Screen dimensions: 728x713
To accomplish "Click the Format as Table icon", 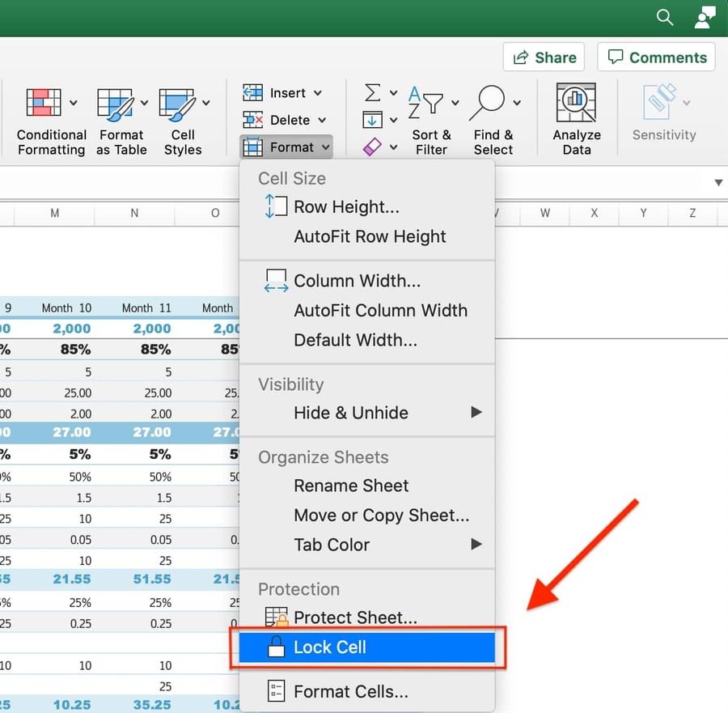I will click(115, 104).
